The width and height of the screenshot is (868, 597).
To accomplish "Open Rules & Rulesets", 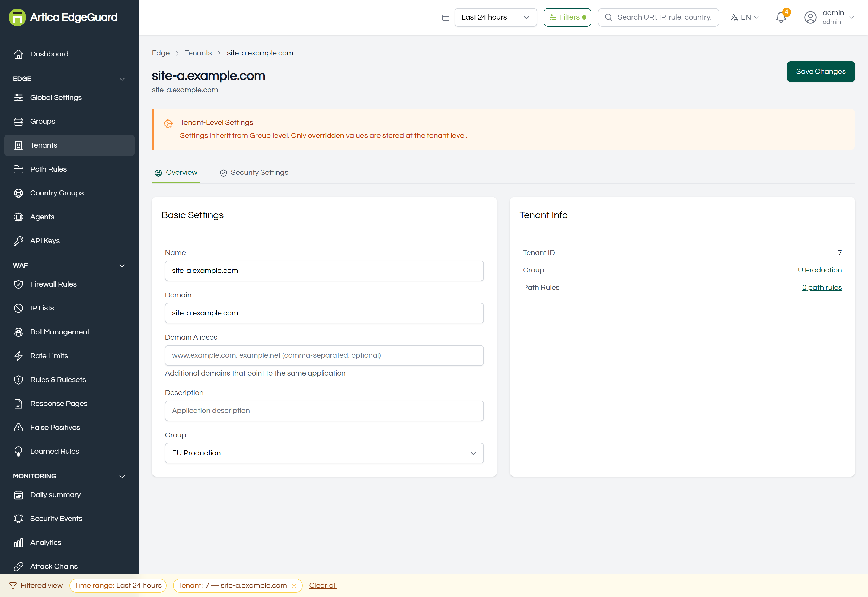I will [x=69, y=380].
